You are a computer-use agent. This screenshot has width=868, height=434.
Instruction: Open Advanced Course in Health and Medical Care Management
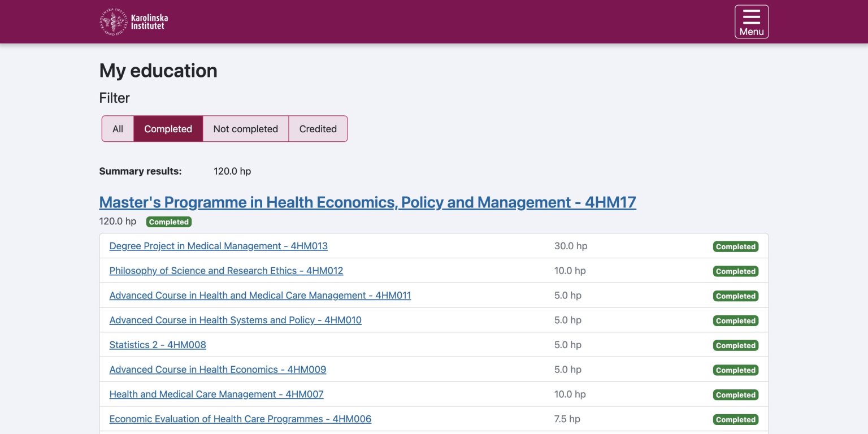pos(260,296)
